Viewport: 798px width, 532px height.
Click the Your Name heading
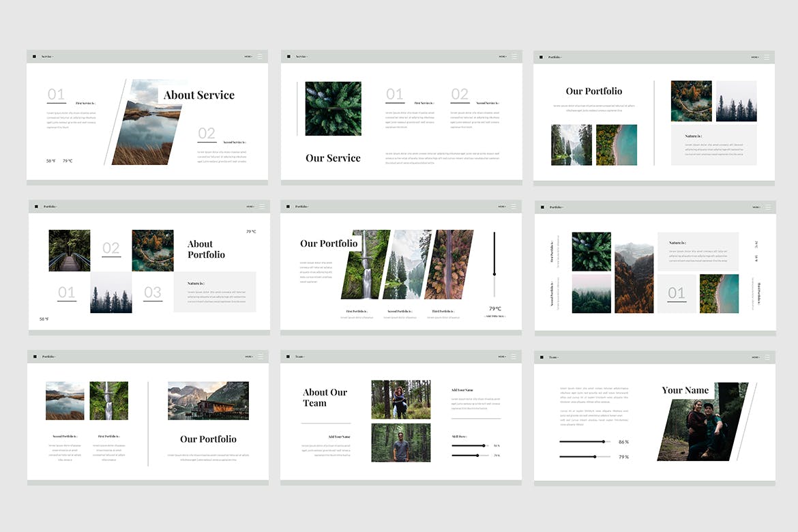(x=685, y=390)
